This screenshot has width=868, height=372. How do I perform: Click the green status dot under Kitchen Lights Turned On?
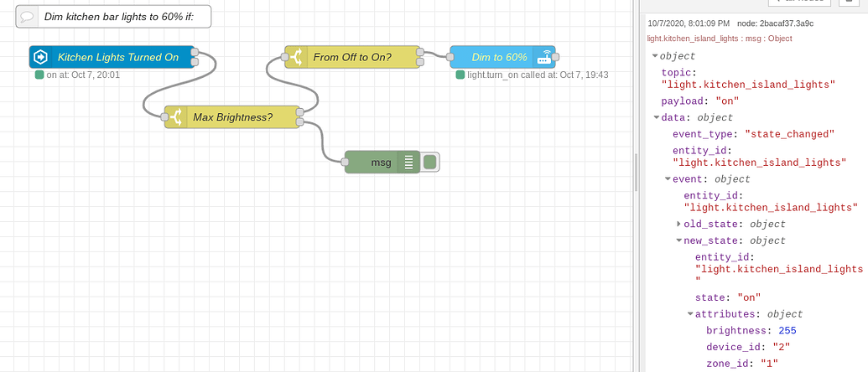tap(39, 75)
